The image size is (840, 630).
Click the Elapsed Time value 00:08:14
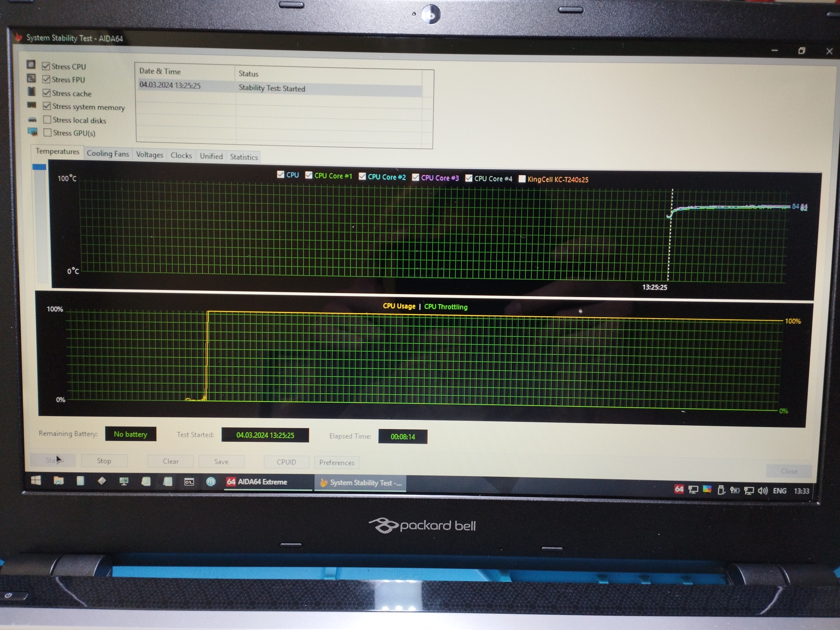click(x=403, y=437)
